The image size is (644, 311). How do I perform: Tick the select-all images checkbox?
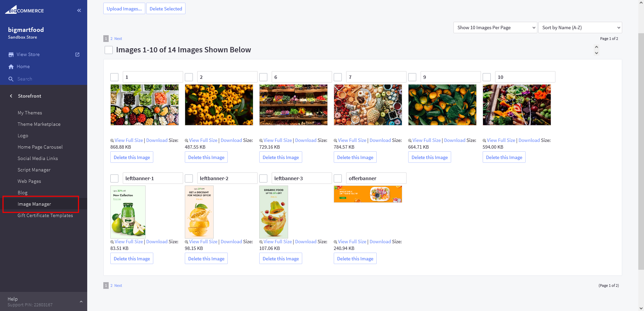[x=109, y=50]
